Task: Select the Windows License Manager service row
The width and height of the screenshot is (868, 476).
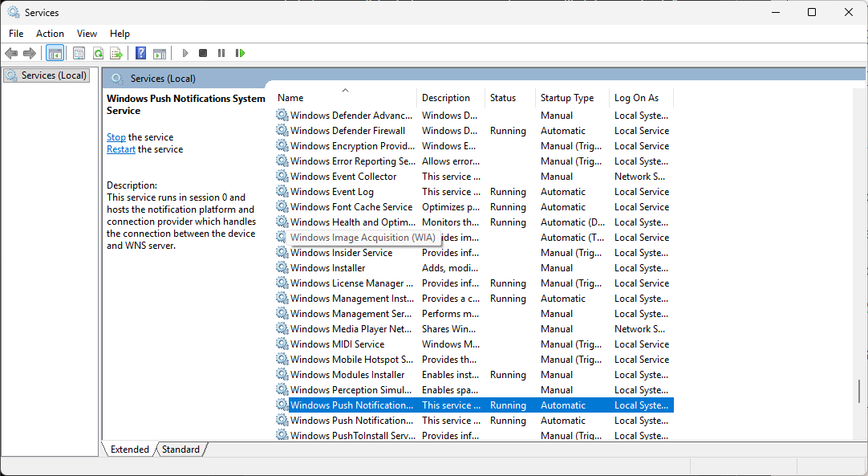Action: coord(474,283)
